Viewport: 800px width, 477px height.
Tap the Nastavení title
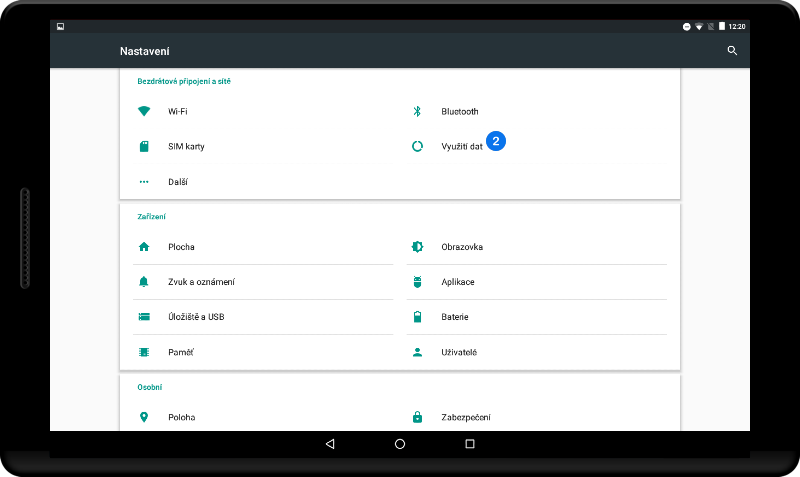(x=145, y=51)
